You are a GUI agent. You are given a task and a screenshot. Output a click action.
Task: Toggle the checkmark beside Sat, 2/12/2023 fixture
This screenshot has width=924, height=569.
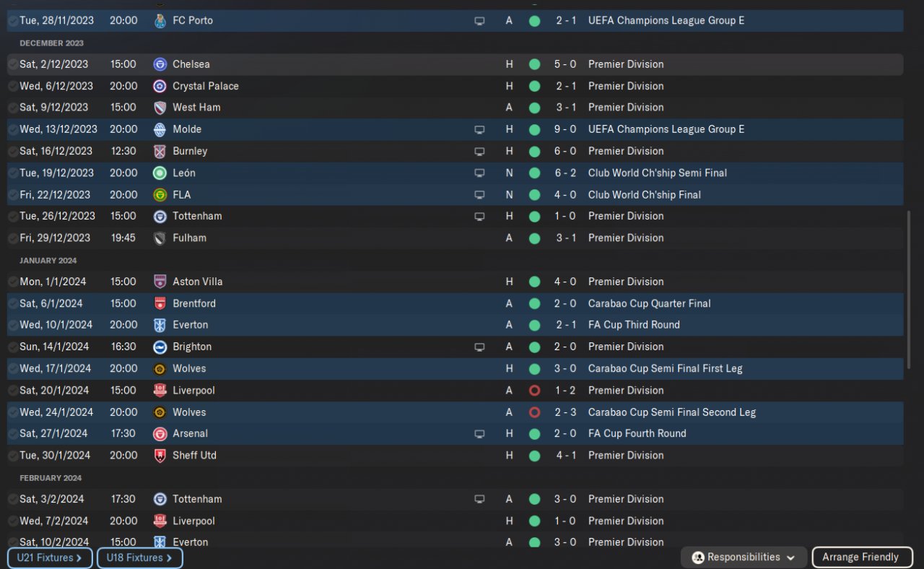click(13, 64)
